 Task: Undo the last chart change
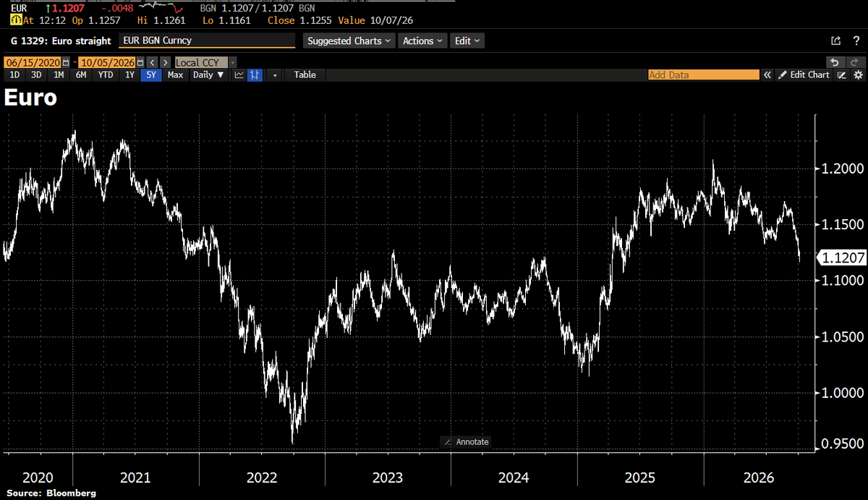click(835, 63)
